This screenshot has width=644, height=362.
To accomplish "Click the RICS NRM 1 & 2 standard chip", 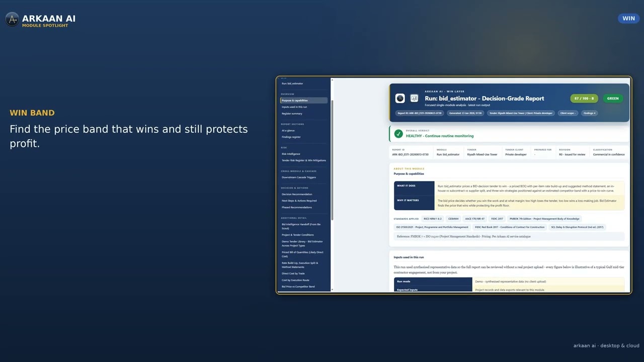I will pos(433,219).
